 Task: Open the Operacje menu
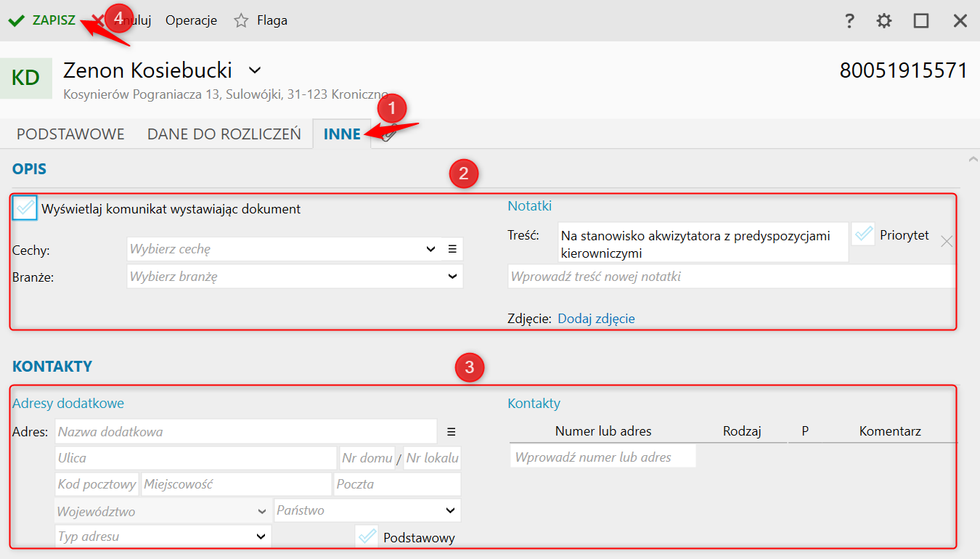[x=191, y=20]
